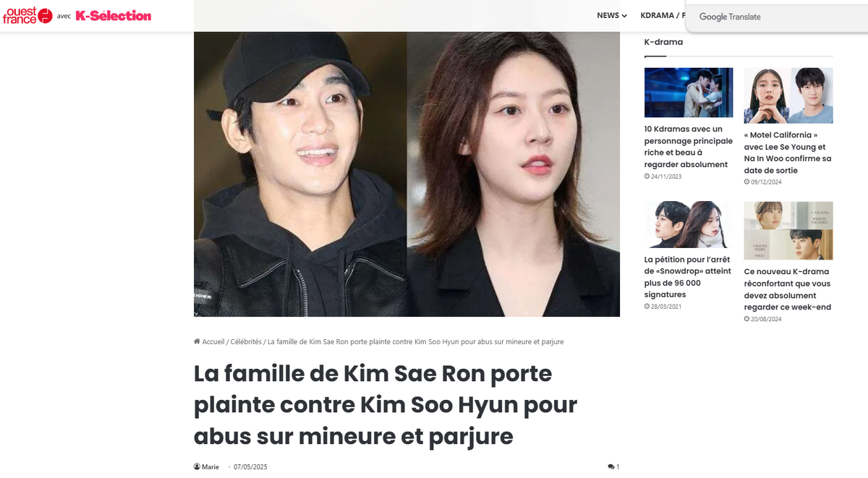Open the Snowdrop petition article thumbnail
868x478 pixels.
(x=689, y=224)
